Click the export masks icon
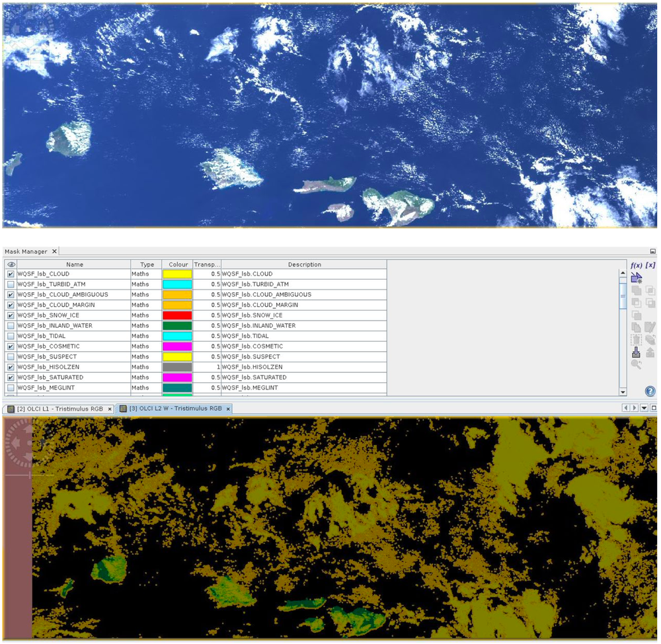The width and height of the screenshot is (661, 644). pyautogui.click(x=649, y=352)
